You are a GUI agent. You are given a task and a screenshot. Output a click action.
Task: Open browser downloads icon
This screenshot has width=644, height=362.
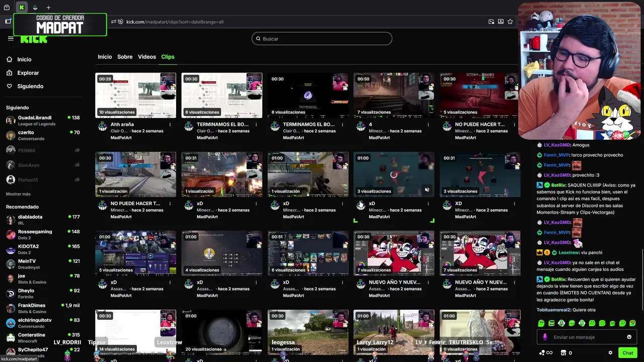[x=501, y=22]
